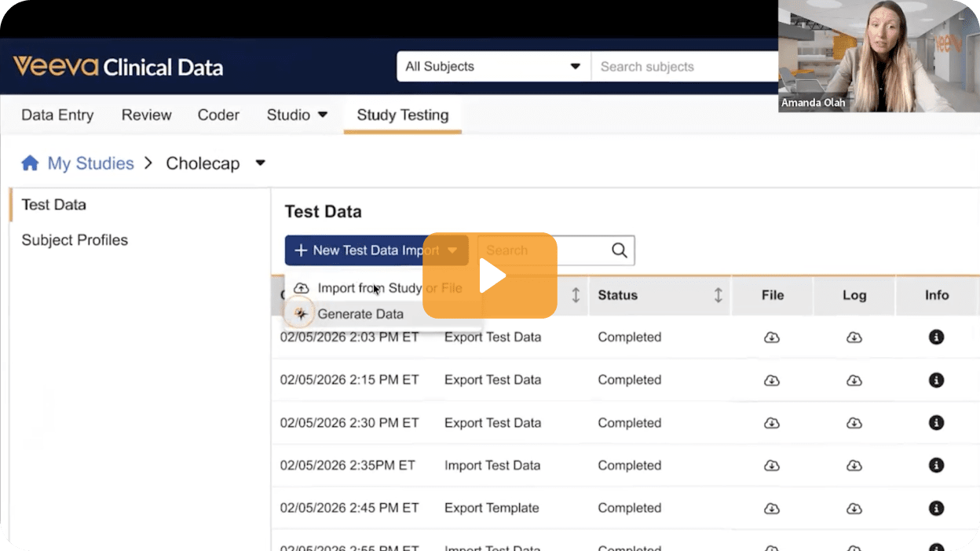Download log for 2:15 PM row

click(x=854, y=380)
